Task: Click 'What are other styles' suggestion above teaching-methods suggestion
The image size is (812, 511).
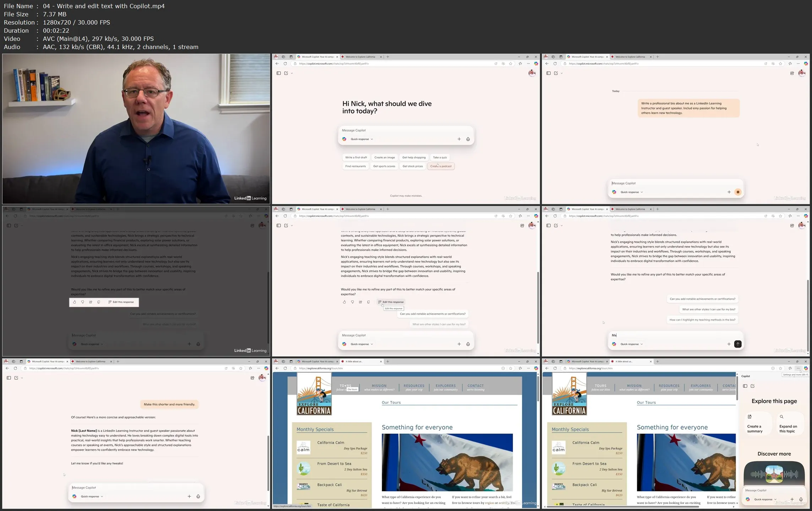Action: [709, 309]
